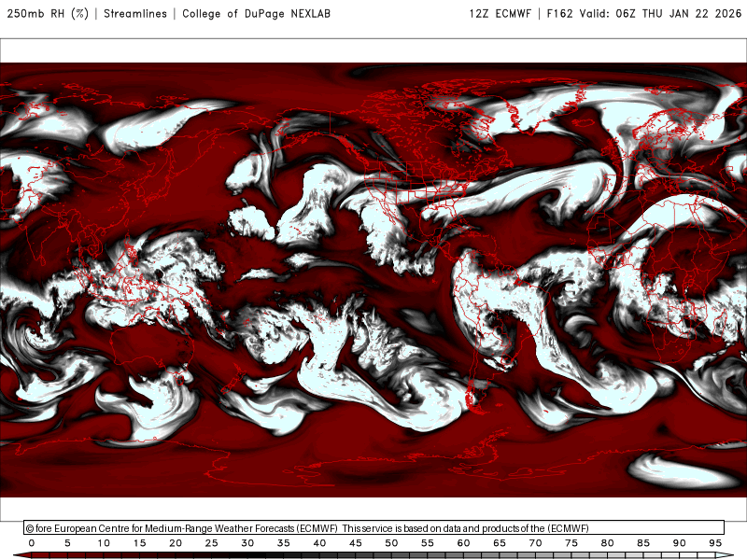The image size is (747, 560).
Task: Click the "20" colorbar scale label
Action: point(176,543)
